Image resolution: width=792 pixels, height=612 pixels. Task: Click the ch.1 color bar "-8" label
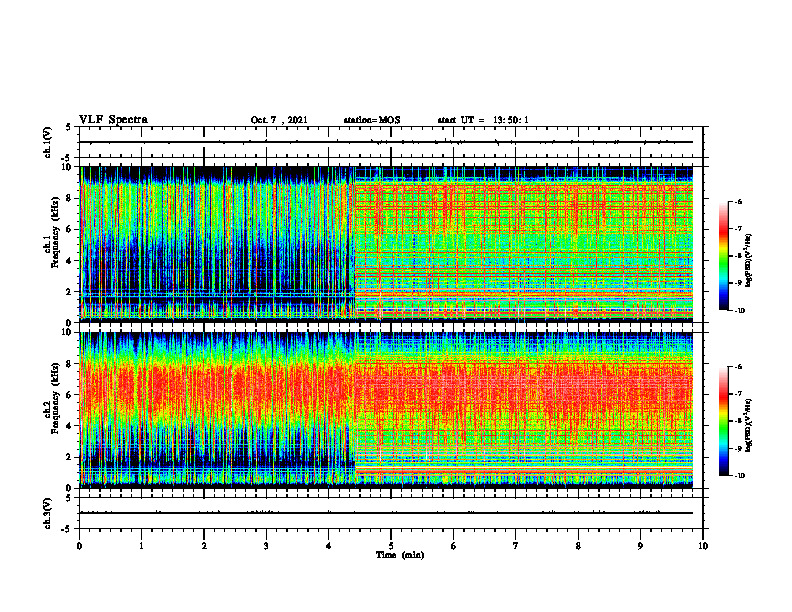point(738,257)
